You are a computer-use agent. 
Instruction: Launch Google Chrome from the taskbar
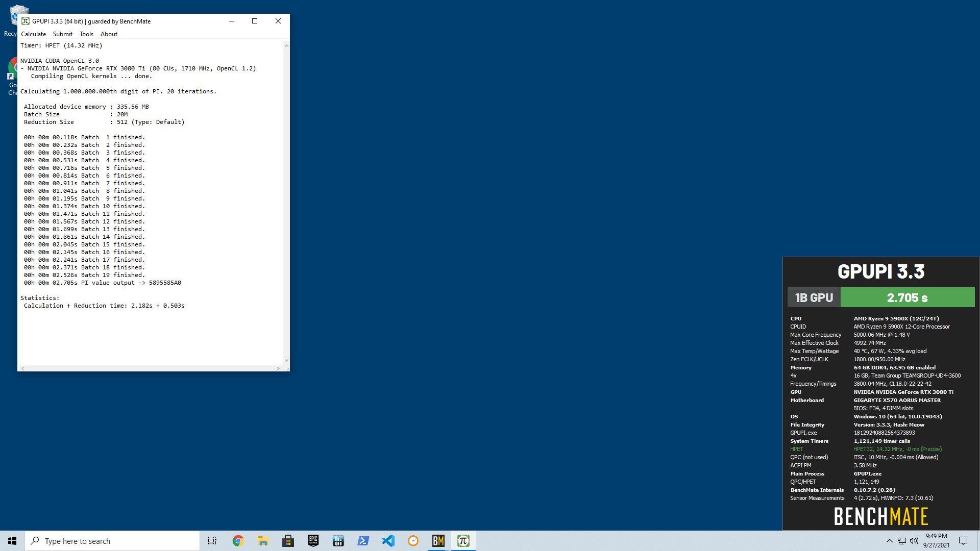pos(238,541)
